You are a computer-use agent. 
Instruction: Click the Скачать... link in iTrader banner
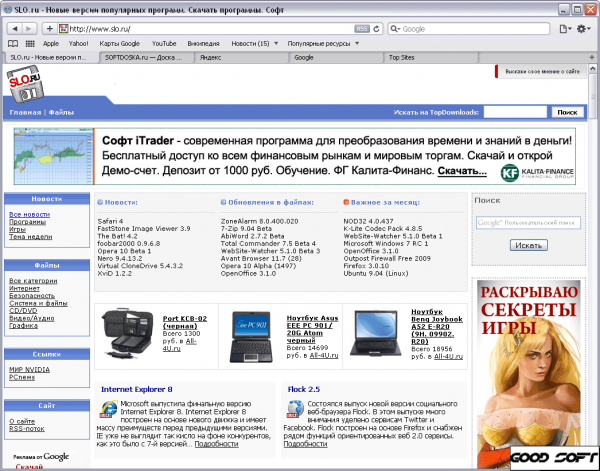click(462, 171)
